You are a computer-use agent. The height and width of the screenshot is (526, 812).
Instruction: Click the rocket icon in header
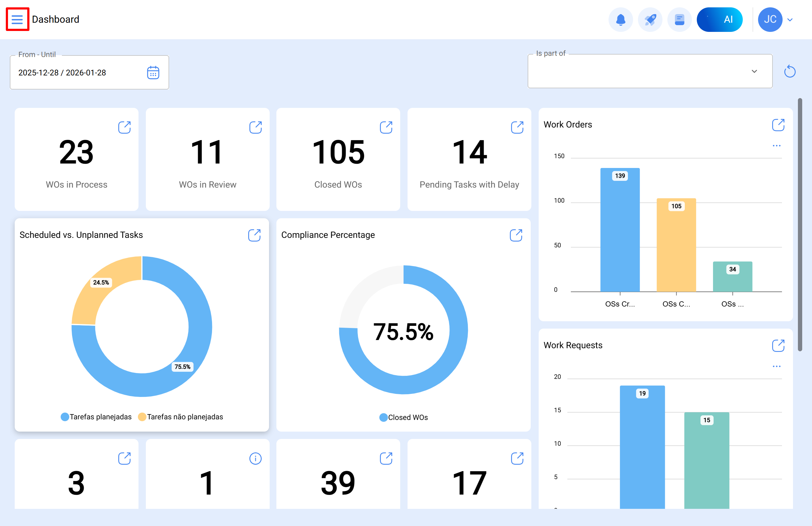click(x=650, y=19)
